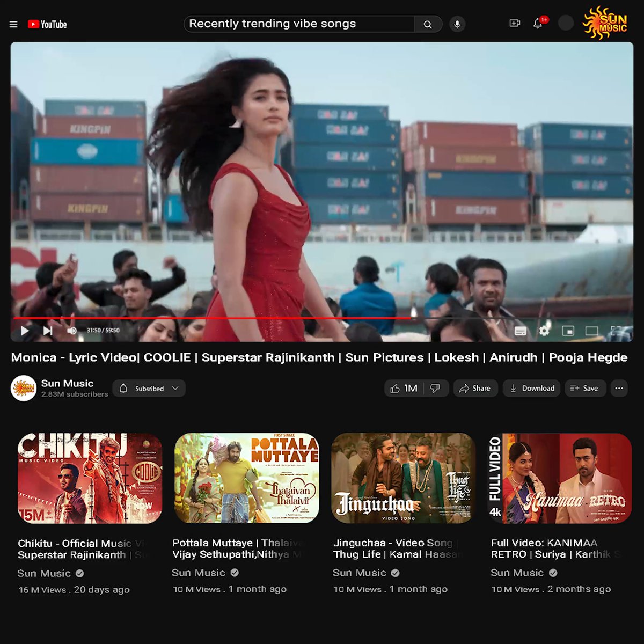
Task: Expand the Subscribed notification dropdown chevron
Action: click(175, 388)
